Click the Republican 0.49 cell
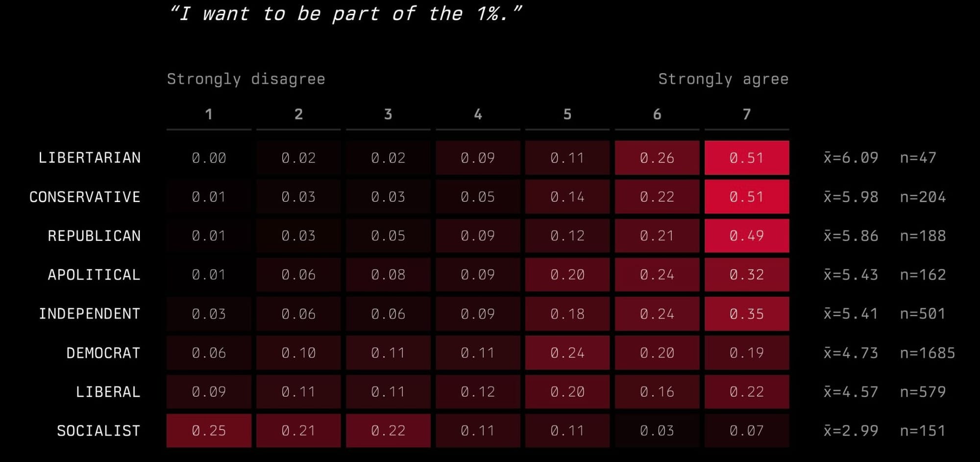 747,236
